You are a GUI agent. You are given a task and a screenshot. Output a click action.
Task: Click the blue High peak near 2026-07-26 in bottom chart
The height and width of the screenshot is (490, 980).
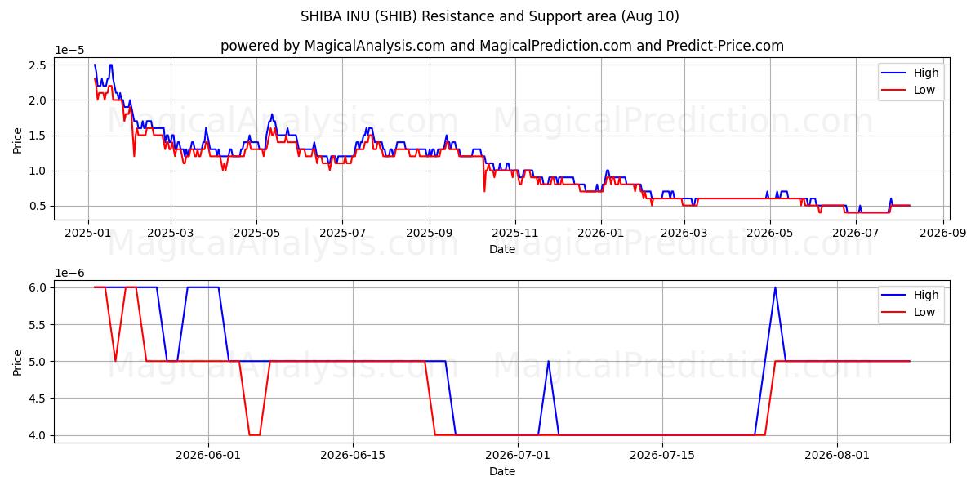coord(775,287)
